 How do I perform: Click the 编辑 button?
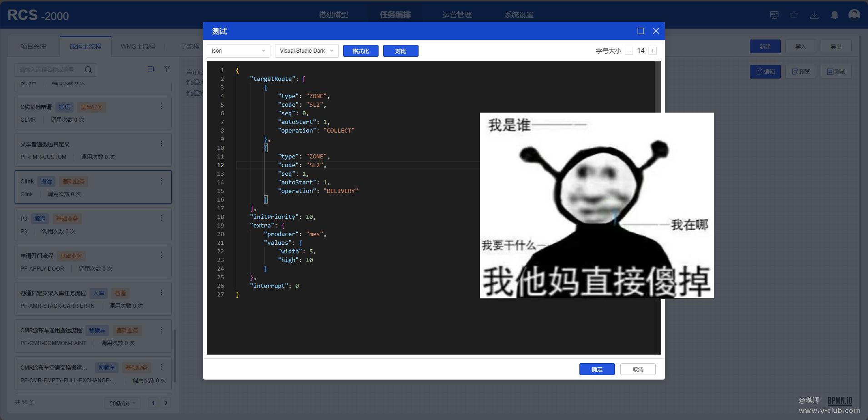[765, 72]
